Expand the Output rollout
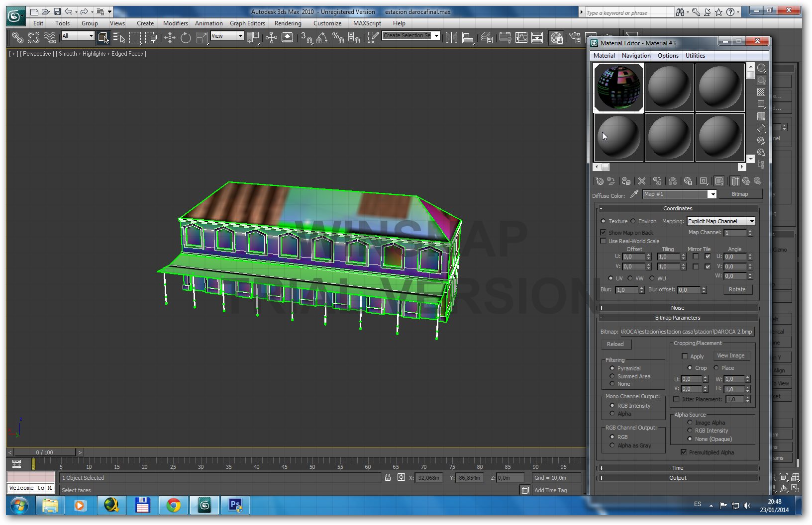The height and width of the screenshot is (525, 812). pyautogui.click(x=678, y=478)
